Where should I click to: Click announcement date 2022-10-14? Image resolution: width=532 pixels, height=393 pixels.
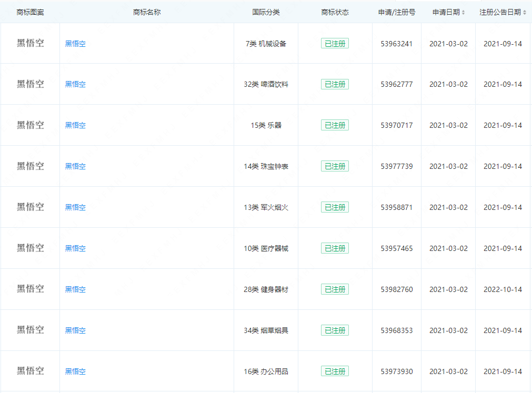[x=503, y=289]
